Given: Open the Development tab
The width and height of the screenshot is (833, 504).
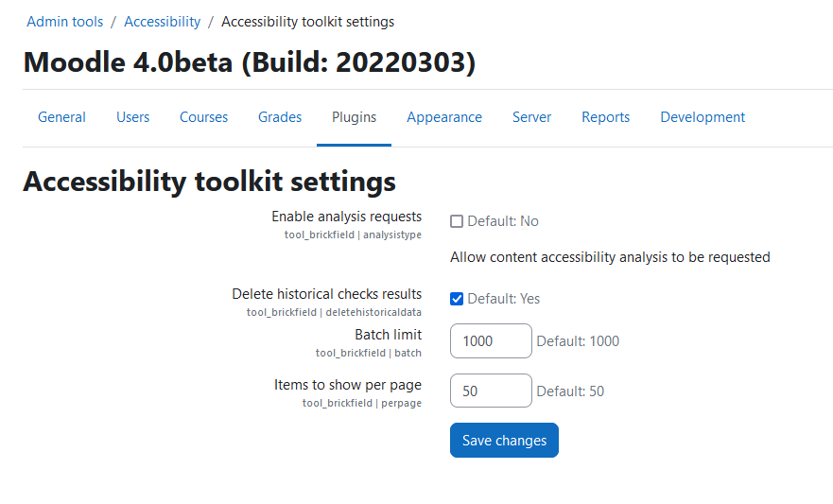Looking at the screenshot, I should click(x=703, y=117).
